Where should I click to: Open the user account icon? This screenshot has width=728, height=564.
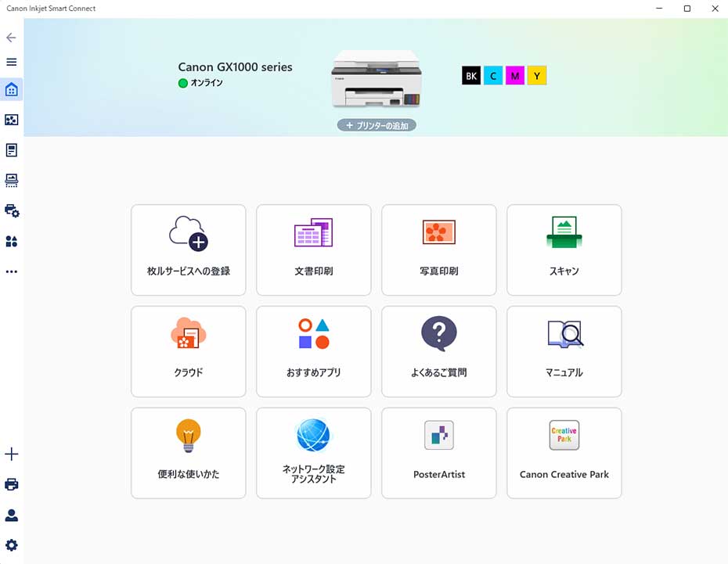click(x=11, y=515)
